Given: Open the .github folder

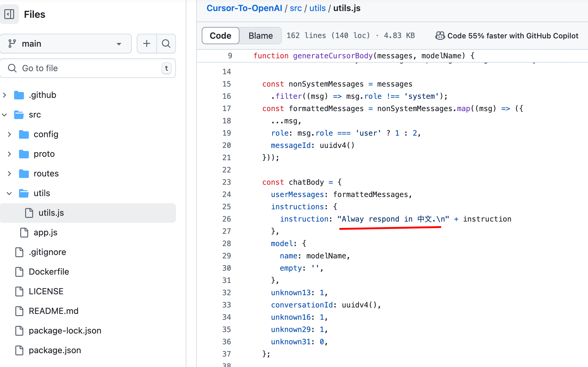Looking at the screenshot, I should 43,95.
